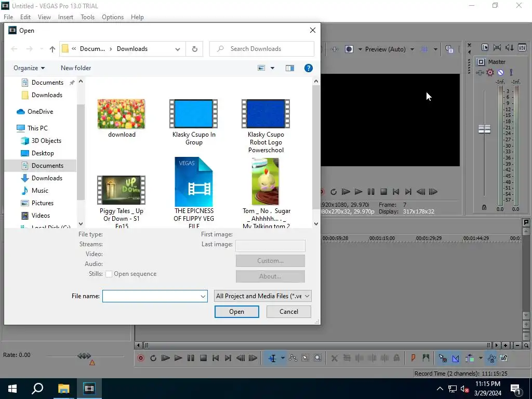Screen dimensions: 532x399
Task: Toggle Solo on the Master bus
Action: [511, 72]
